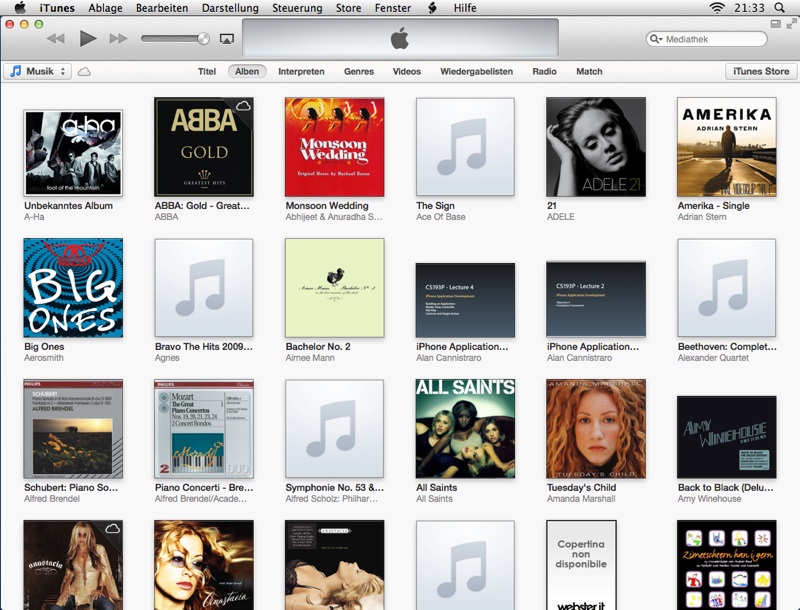Screen dimensions: 800x610
Task: Switch to the mini player icon
Action: [776, 23]
